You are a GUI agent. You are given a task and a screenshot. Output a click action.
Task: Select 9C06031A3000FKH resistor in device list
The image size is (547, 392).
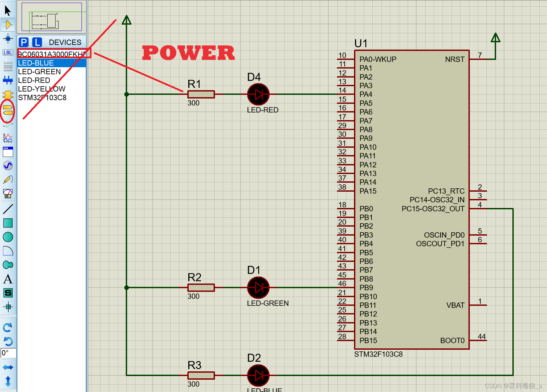(x=52, y=54)
